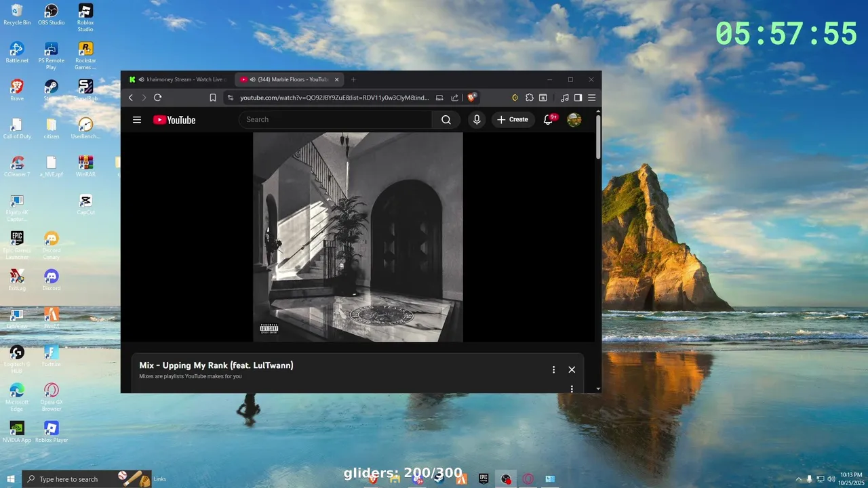Select Elgato 4K Capture desktop shortcut

17,207
